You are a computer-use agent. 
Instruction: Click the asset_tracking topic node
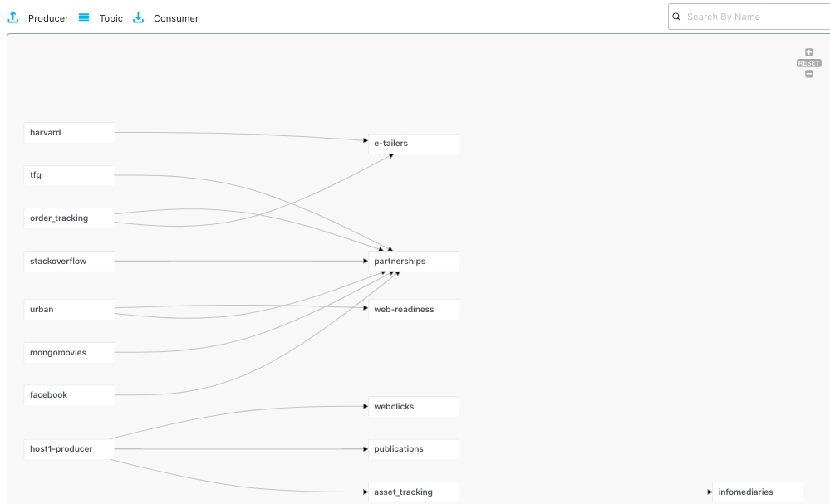pyautogui.click(x=413, y=492)
